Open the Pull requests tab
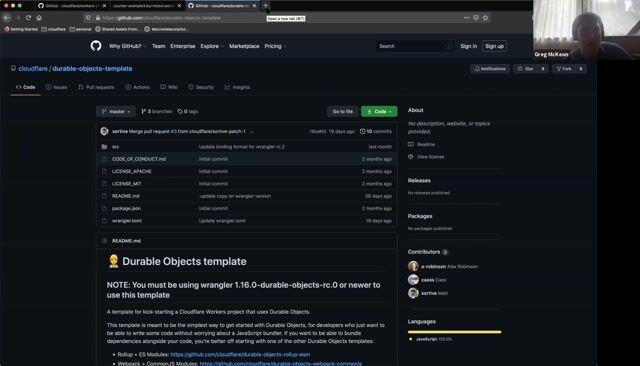Image resolution: width=640 pixels, height=366 pixels. (x=96, y=87)
